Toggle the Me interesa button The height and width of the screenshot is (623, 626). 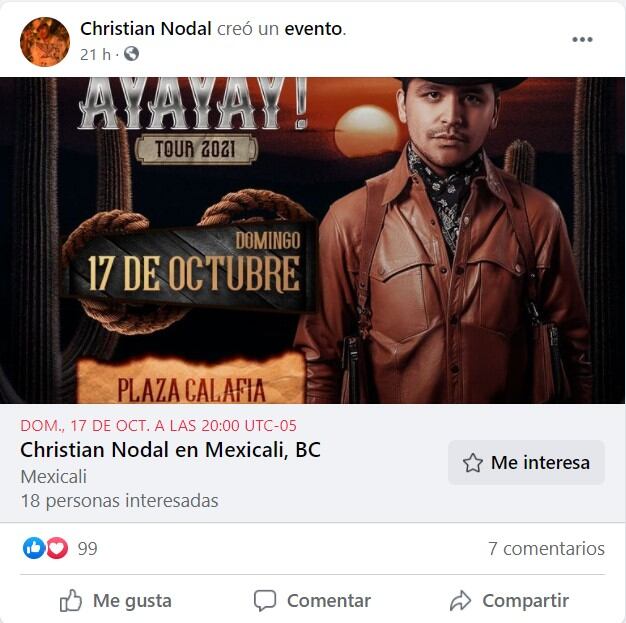tap(526, 462)
